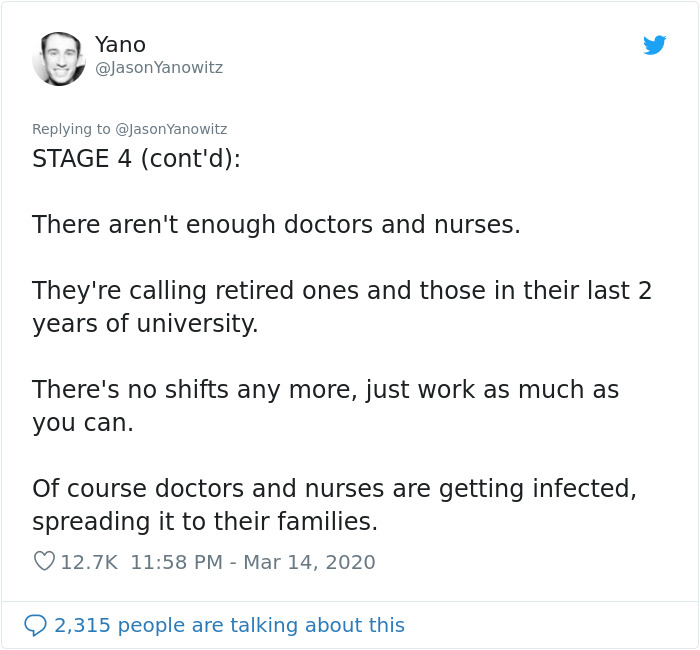Click the "spreading it to their families." line
This screenshot has width=700, height=650.
205,522
